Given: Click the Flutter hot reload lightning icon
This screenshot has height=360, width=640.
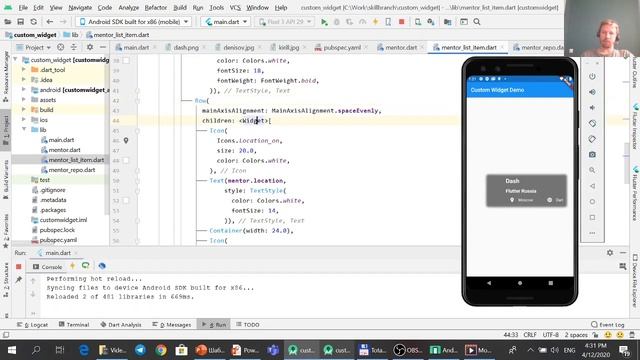Looking at the screenshot, I should (x=376, y=22).
